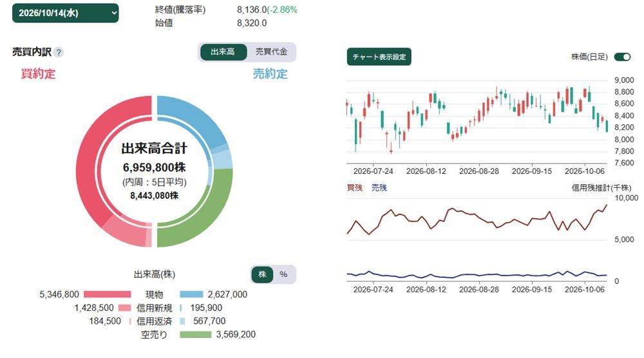The height and width of the screenshot is (358, 644).
Task: Click the 6,959,800株 total value
Action: [x=155, y=167]
